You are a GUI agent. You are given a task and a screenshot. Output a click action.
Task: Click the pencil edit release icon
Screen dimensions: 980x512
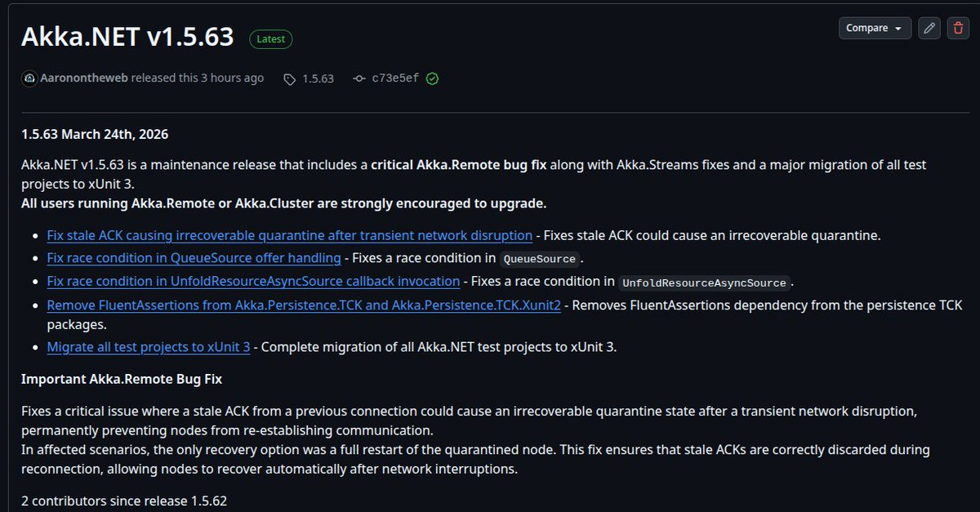(929, 28)
